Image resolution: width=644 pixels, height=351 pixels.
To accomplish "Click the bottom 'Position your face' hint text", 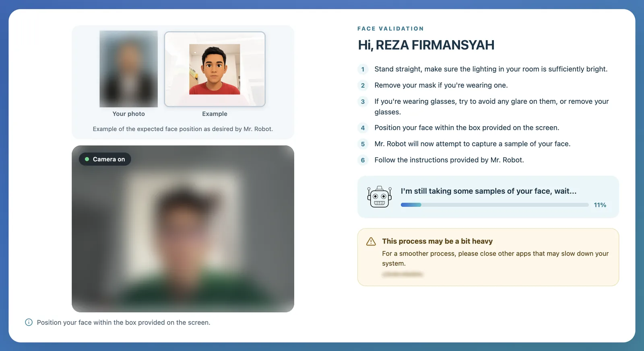I will click(123, 322).
